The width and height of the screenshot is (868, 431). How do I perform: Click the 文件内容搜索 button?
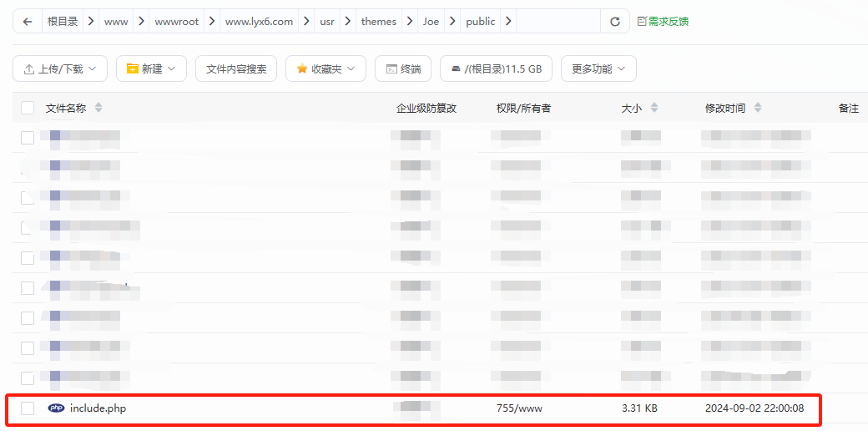click(236, 68)
